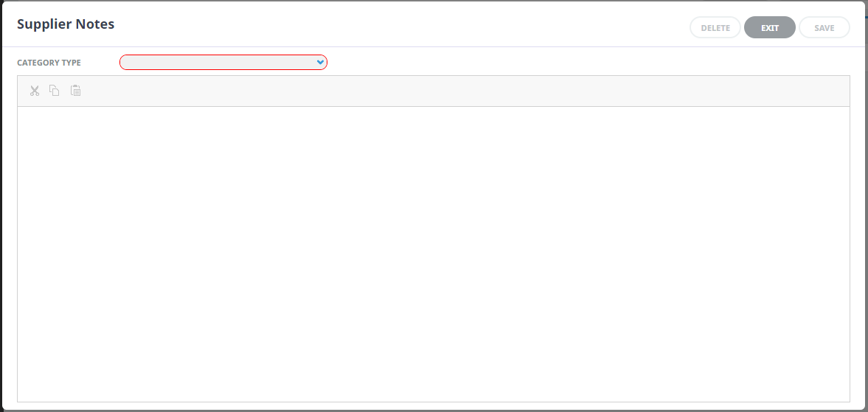
Task: Click the Copy icon in notes toolbar
Action: [x=55, y=91]
